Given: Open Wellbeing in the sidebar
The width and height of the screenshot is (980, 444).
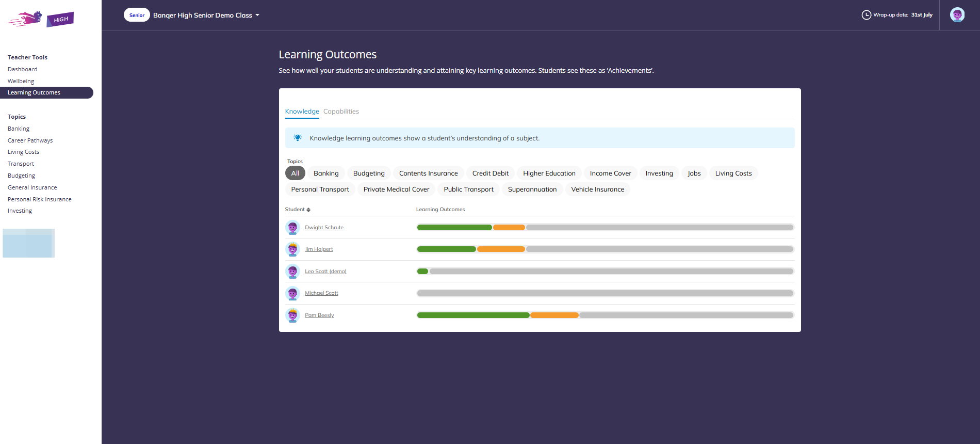Looking at the screenshot, I should pyautogui.click(x=21, y=81).
